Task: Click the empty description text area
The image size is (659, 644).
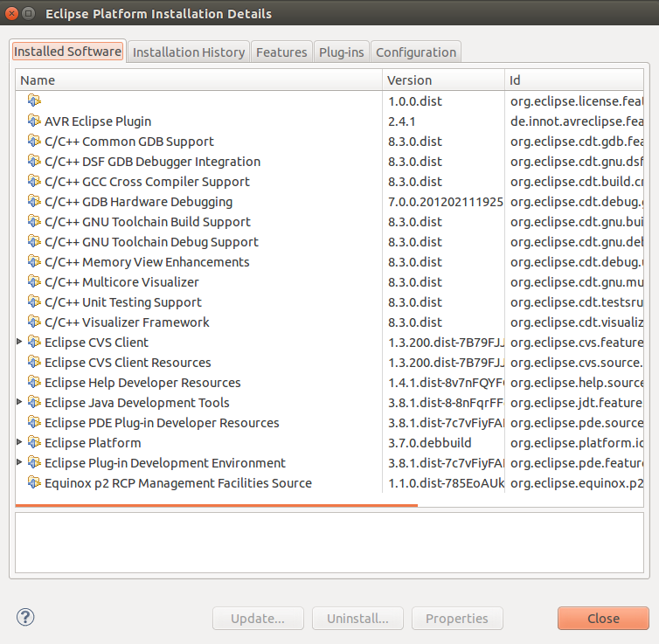Action: point(329,543)
